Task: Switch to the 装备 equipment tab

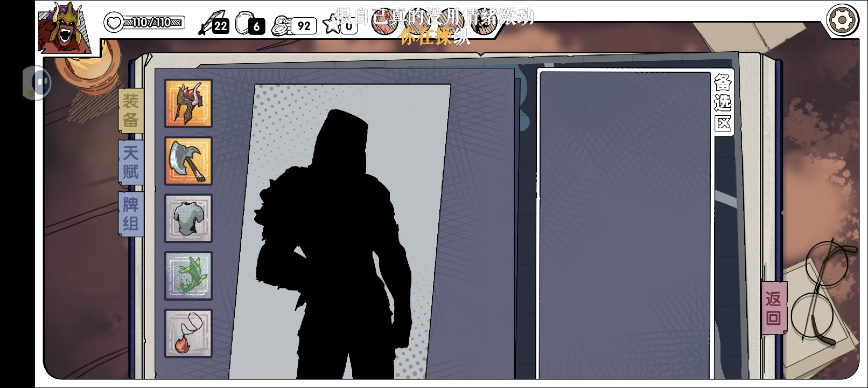Action: click(x=131, y=110)
